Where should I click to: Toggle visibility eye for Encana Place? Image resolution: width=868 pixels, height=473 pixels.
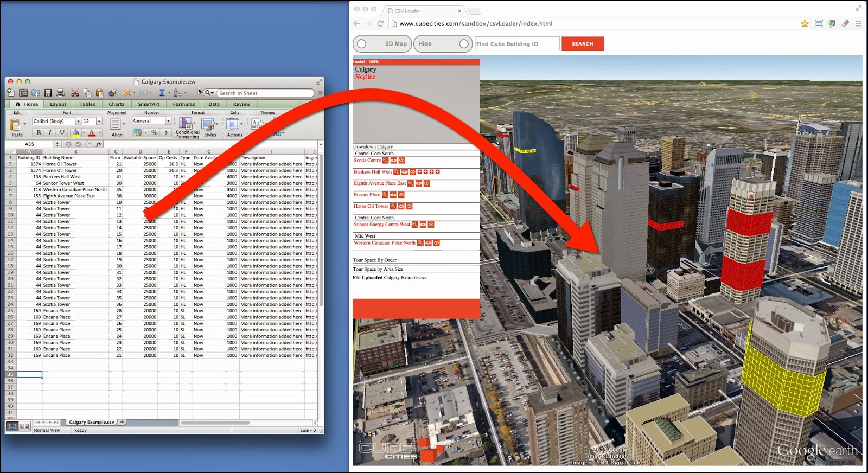[x=401, y=195]
